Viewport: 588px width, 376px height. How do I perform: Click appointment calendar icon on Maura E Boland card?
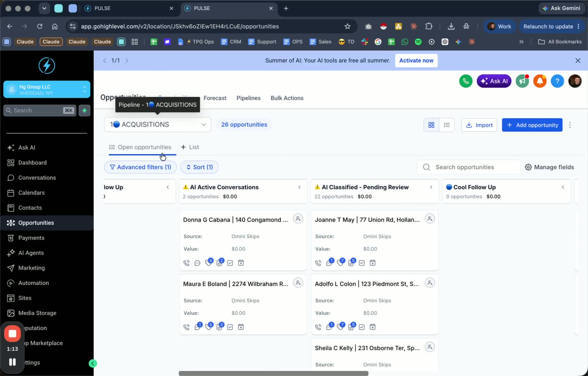point(241,327)
